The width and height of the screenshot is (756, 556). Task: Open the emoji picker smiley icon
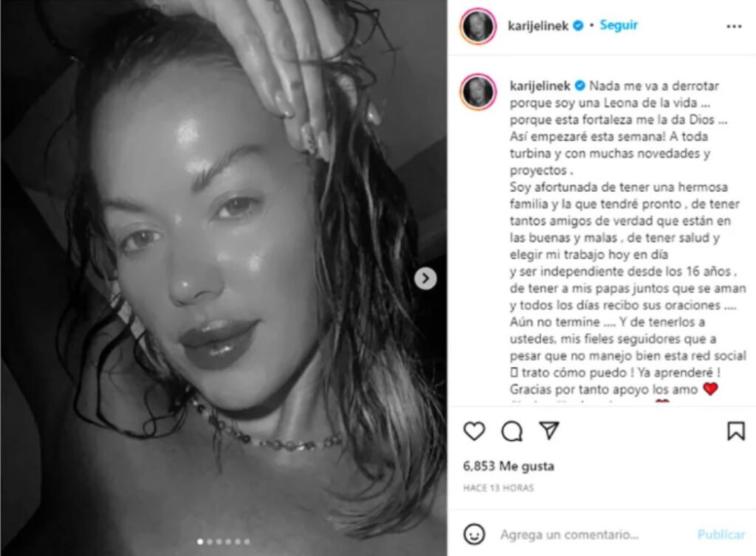click(474, 535)
